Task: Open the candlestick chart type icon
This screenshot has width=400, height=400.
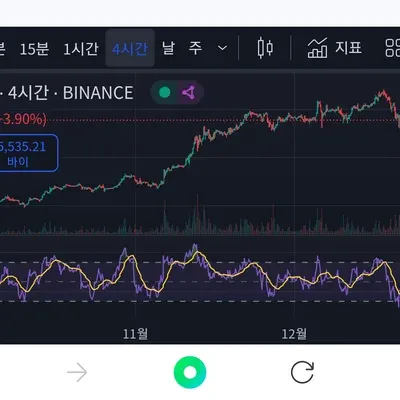Action: [265, 48]
